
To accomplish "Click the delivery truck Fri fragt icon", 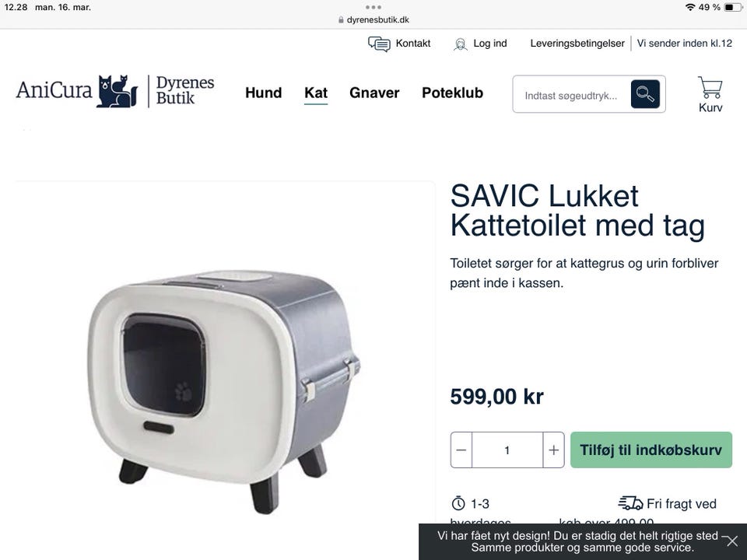I will pyautogui.click(x=630, y=503).
